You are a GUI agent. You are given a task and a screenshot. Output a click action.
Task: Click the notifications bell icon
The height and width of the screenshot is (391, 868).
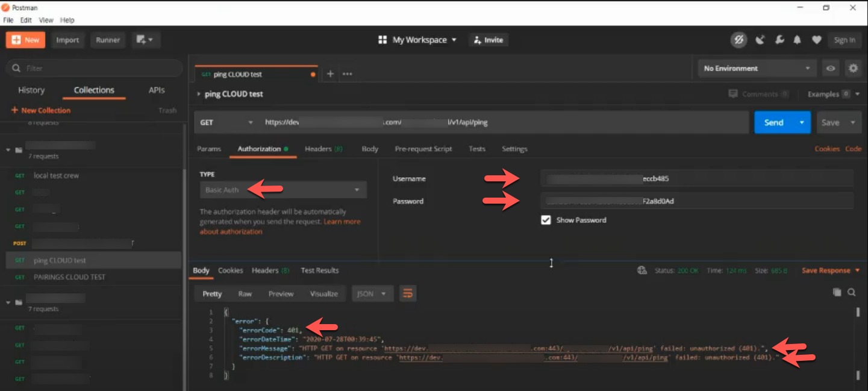[798, 40]
